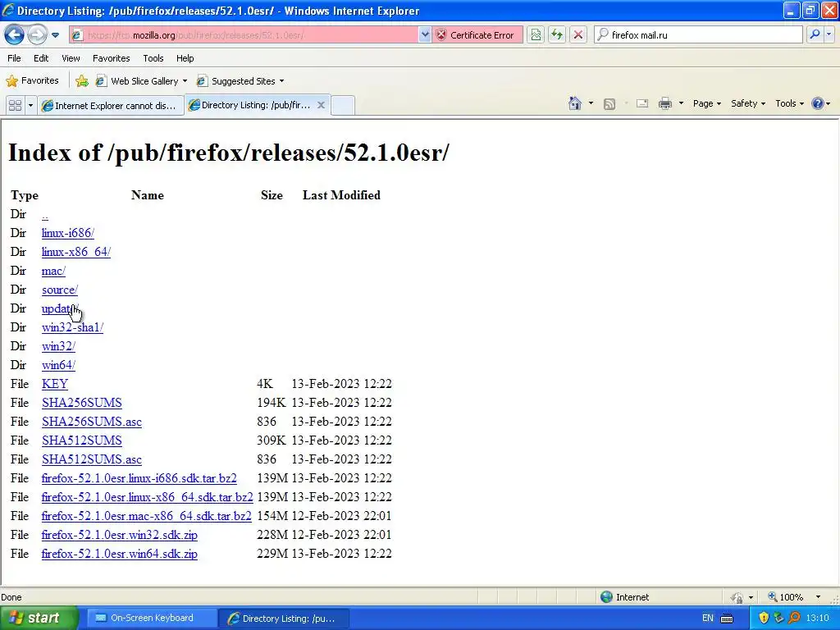Screen dimensions: 840x630
Task: Open the linux-i686/ directory link
Action: tap(68, 233)
